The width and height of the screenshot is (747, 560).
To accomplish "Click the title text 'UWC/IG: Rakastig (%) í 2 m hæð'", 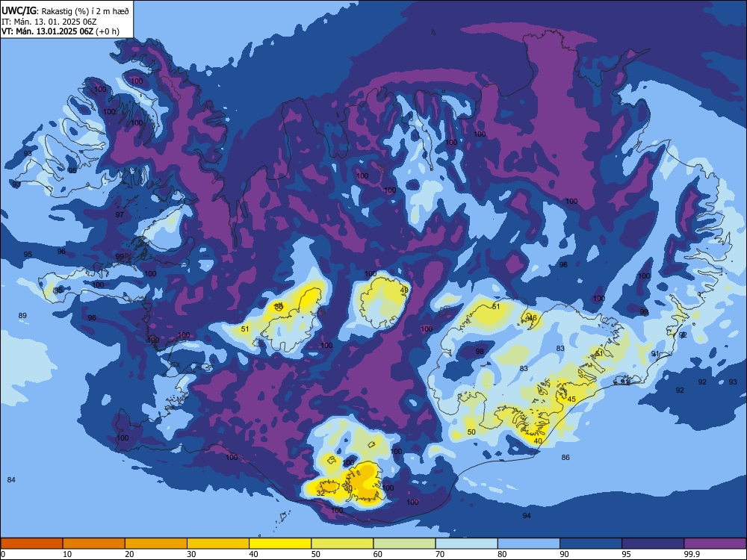I will tap(65, 10).
